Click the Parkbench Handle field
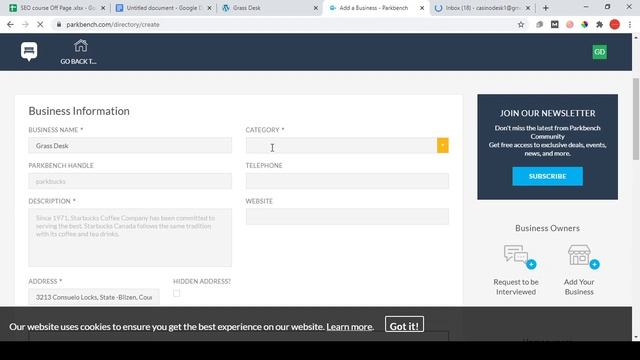Screen dimensions: 640x360 tap(130, 181)
